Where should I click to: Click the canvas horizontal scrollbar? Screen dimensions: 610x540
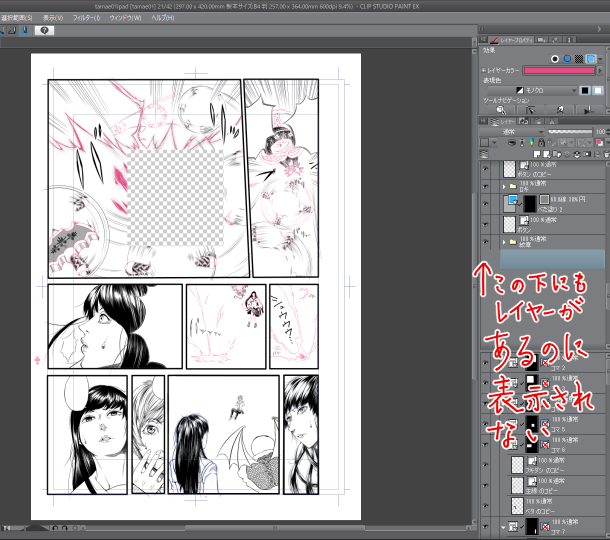point(274,528)
